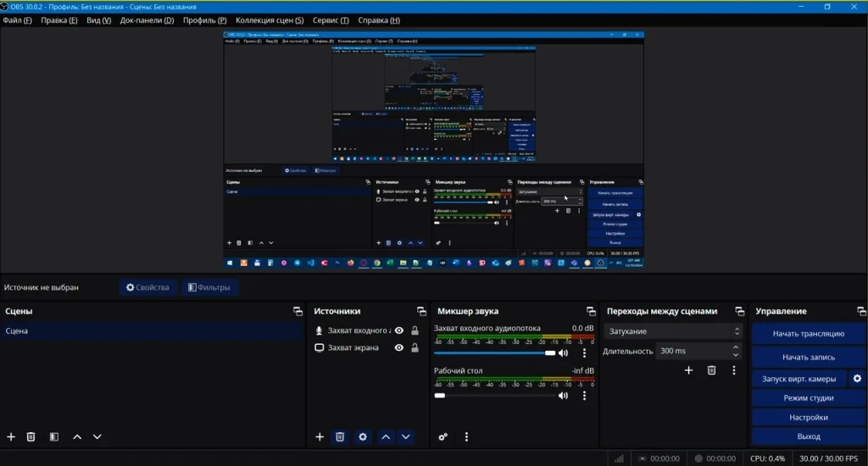
Task: Open Профиль menu
Action: coord(205,20)
